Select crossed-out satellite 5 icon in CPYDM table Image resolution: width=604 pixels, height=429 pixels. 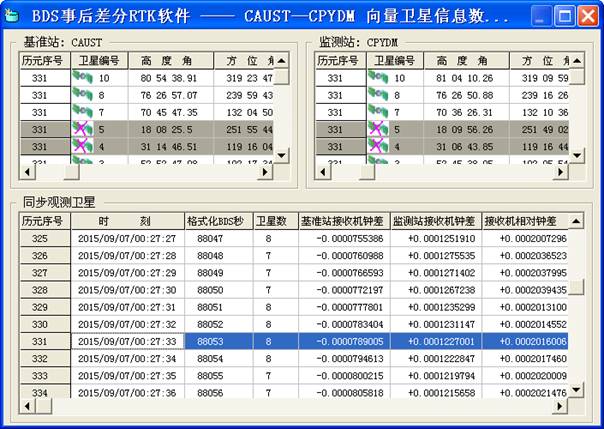point(378,129)
